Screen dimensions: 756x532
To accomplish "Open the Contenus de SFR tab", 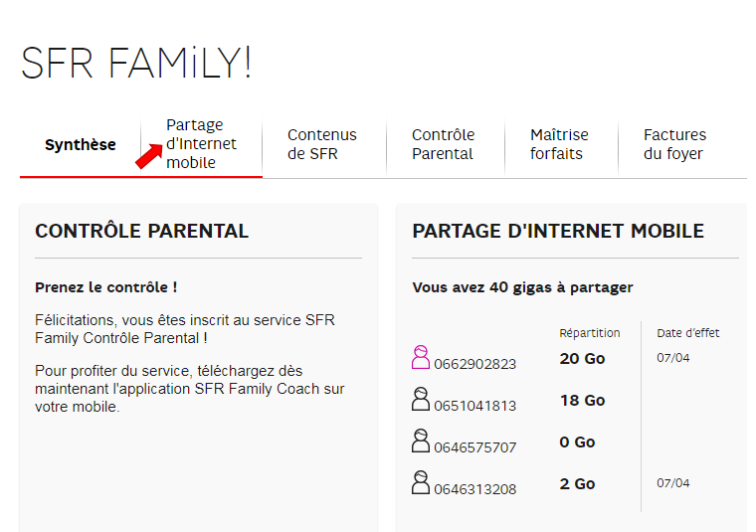I will coord(322,144).
